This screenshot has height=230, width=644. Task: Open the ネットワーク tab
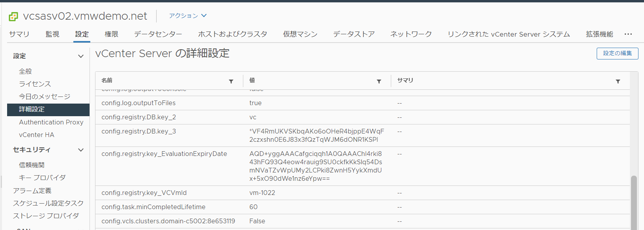(x=411, y=34)
